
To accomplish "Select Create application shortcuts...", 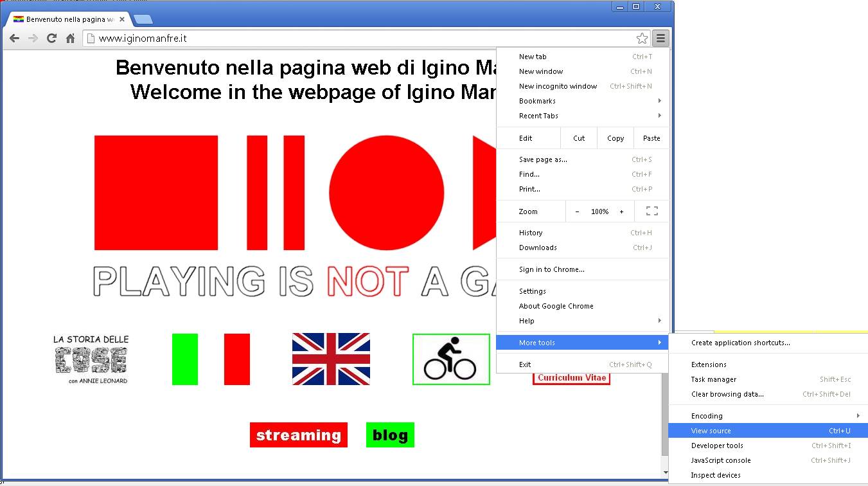I will (768, 343).
